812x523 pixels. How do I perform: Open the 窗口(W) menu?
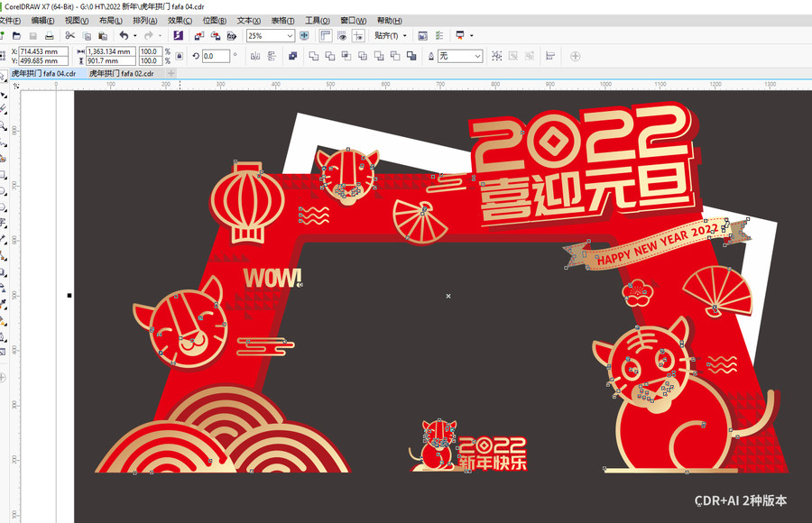point(353,21)
